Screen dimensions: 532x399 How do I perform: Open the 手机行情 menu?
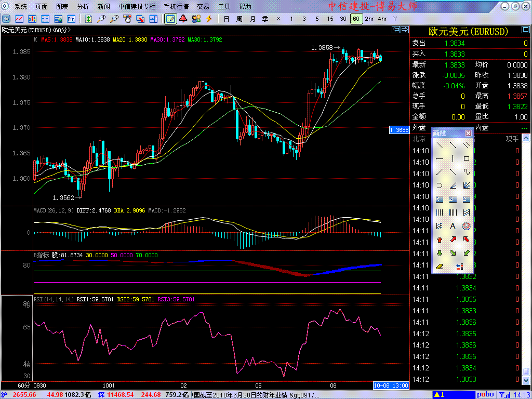[x=177, y=6]
